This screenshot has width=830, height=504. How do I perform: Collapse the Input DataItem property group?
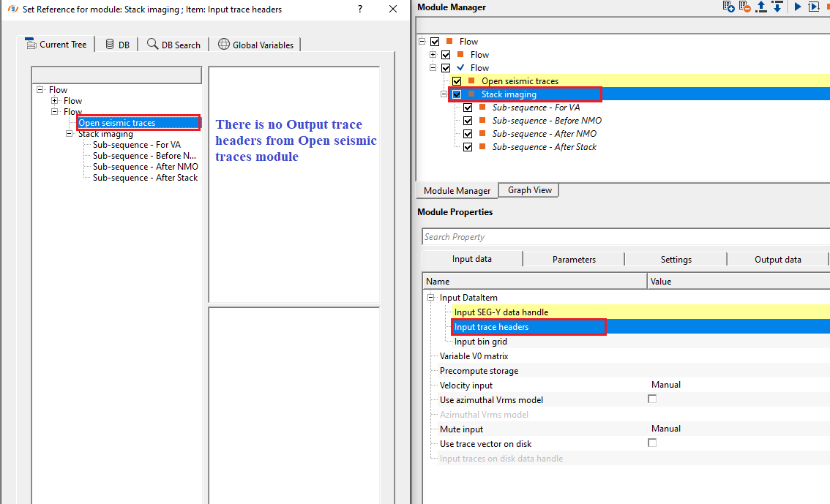(430, 298)
